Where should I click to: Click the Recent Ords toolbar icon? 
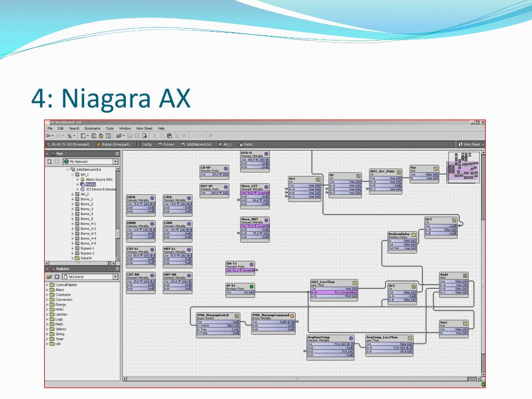tap(94, 136)
